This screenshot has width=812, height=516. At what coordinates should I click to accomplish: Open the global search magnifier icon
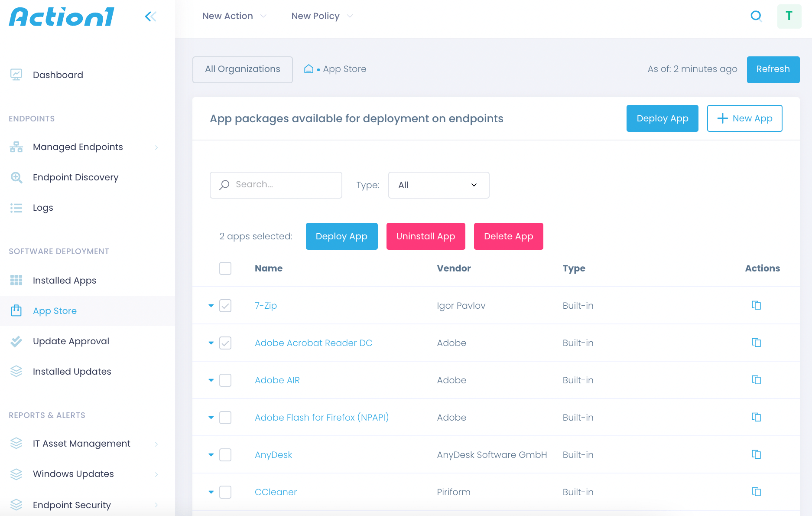click(756, 16)
